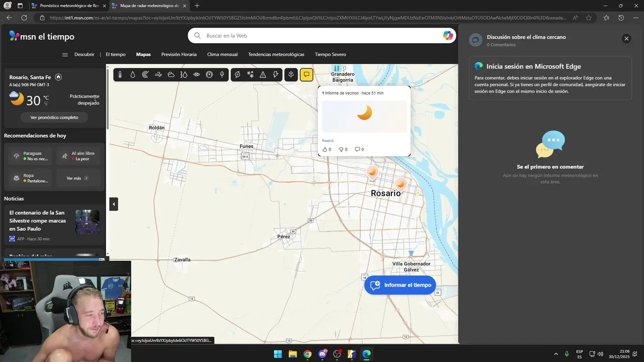644x362 pixels.
Task: Click the home location icon beside Rosario, Santa Fe
Action: tap(58, 77)
